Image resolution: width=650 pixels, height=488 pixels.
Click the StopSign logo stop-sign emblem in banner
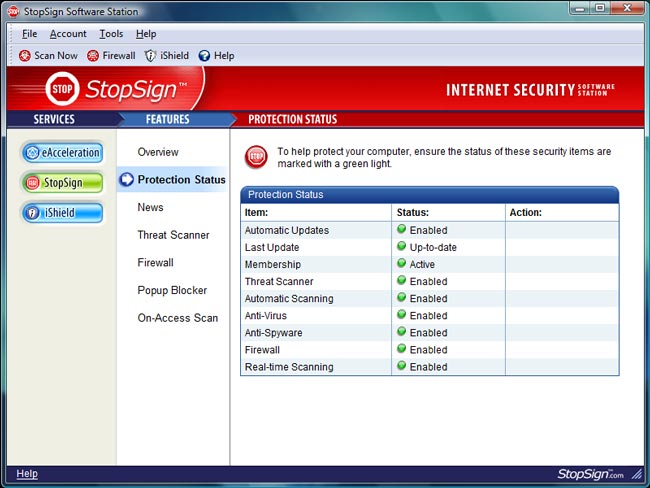point(62,89)
